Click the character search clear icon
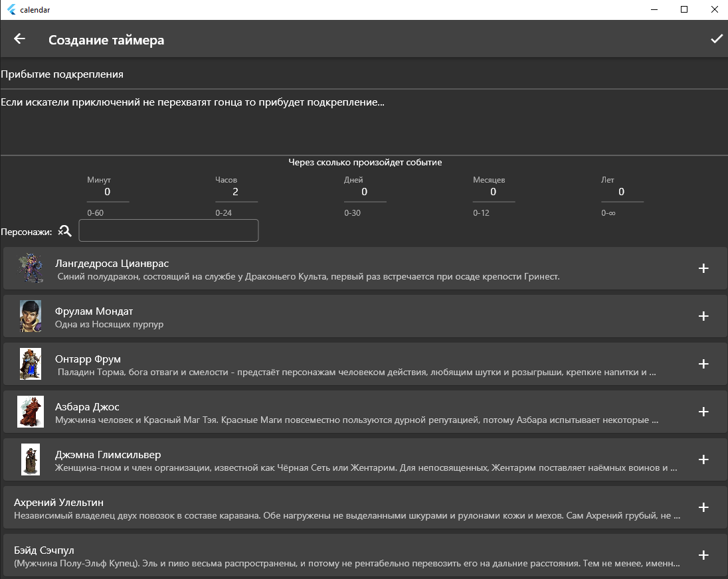The image size is (728, 579). click(x=64, y=231)
